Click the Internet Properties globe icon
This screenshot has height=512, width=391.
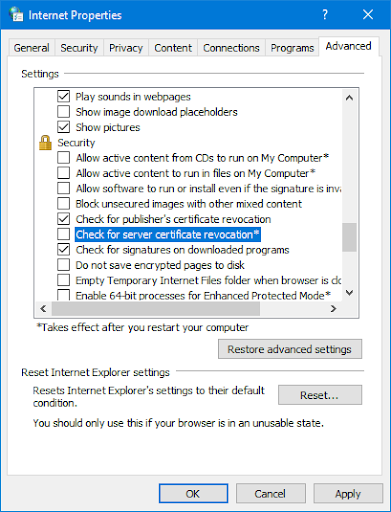16,14
